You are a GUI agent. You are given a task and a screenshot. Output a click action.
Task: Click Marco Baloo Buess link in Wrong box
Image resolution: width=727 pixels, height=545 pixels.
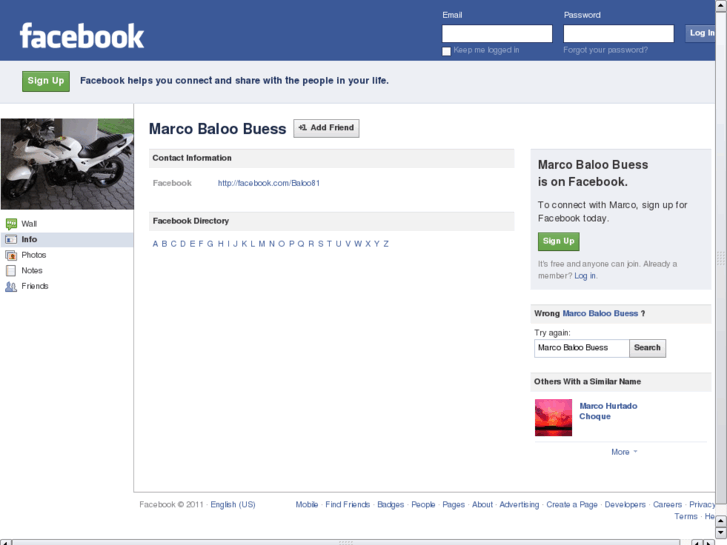[600, 314]
